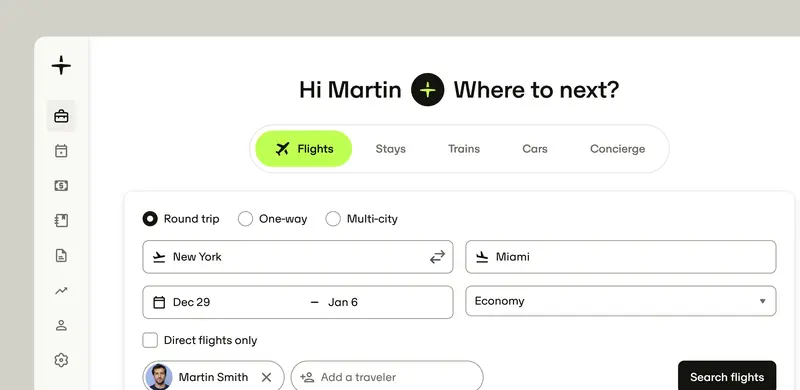Remove traveler Martin Smith with the X
800x390 pixels.
[x=266, y=377]
